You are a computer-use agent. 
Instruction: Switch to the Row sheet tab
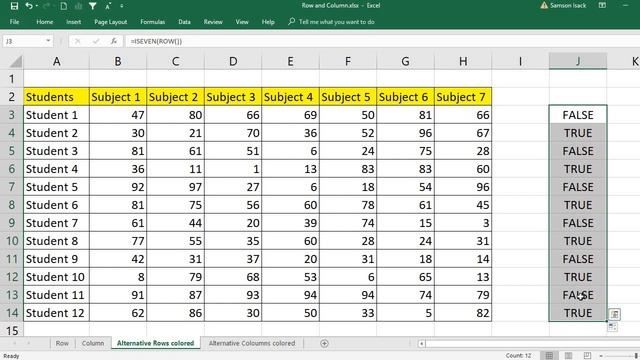click(x=62, y=343)
